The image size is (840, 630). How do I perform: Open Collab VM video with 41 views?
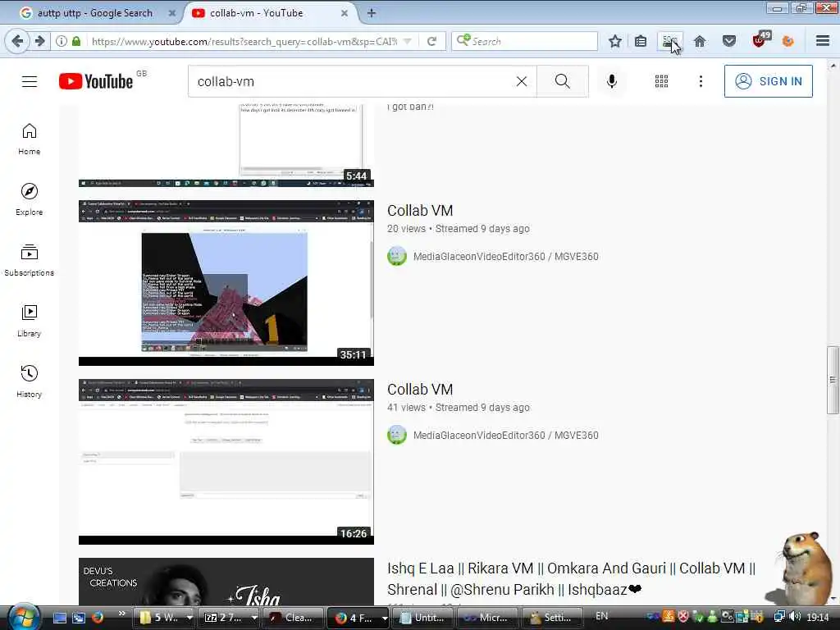point(420,390)
